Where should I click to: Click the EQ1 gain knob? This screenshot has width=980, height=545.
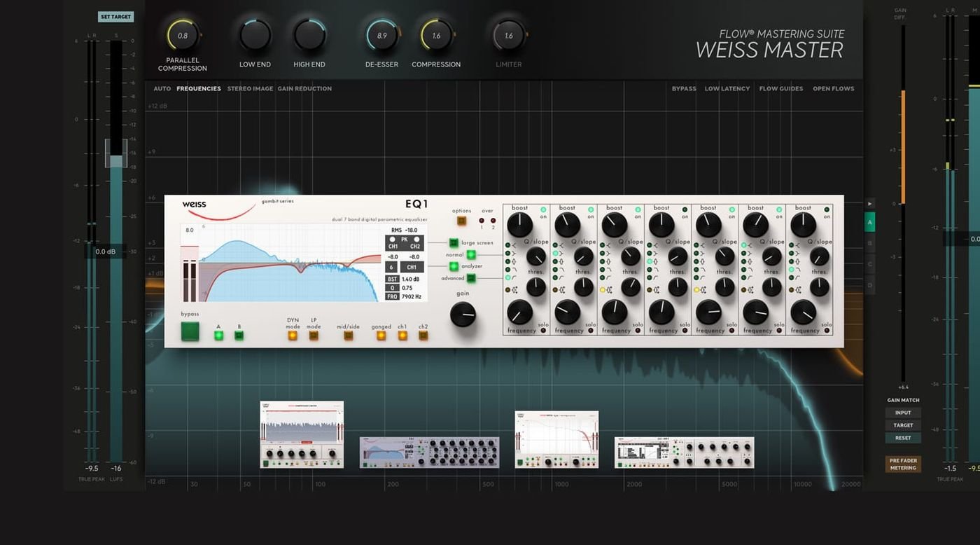tap(463, 315)
